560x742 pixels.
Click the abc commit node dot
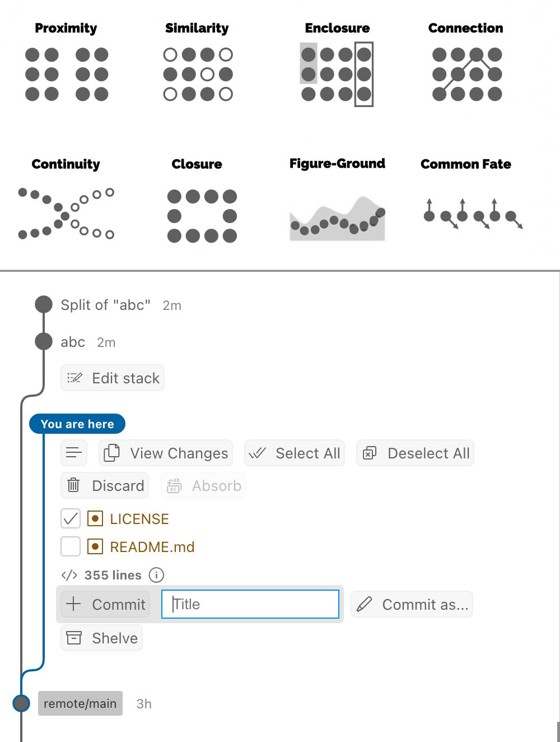[x=44, y=341]
